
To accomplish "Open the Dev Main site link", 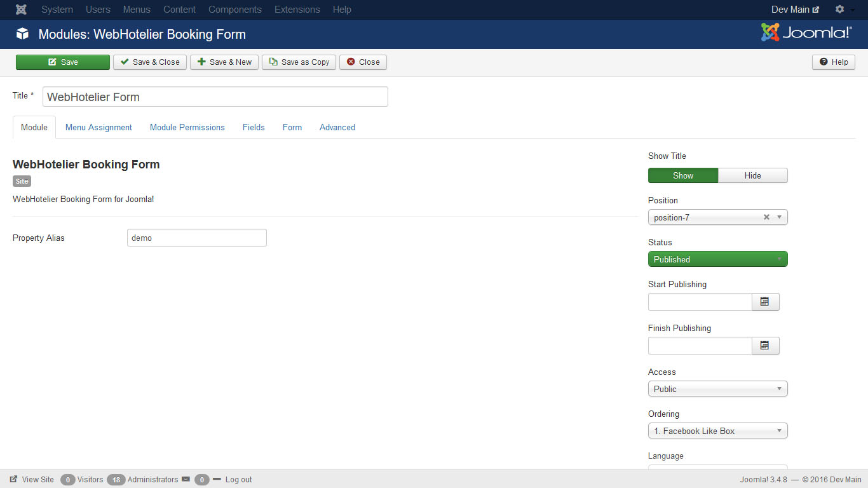I will pos(795,10).
